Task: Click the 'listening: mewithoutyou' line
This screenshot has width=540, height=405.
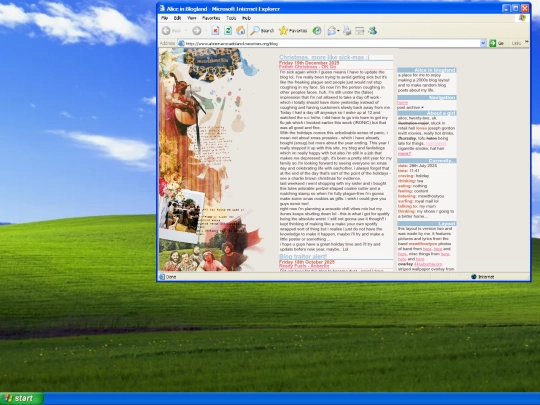Action: (421, 196)
